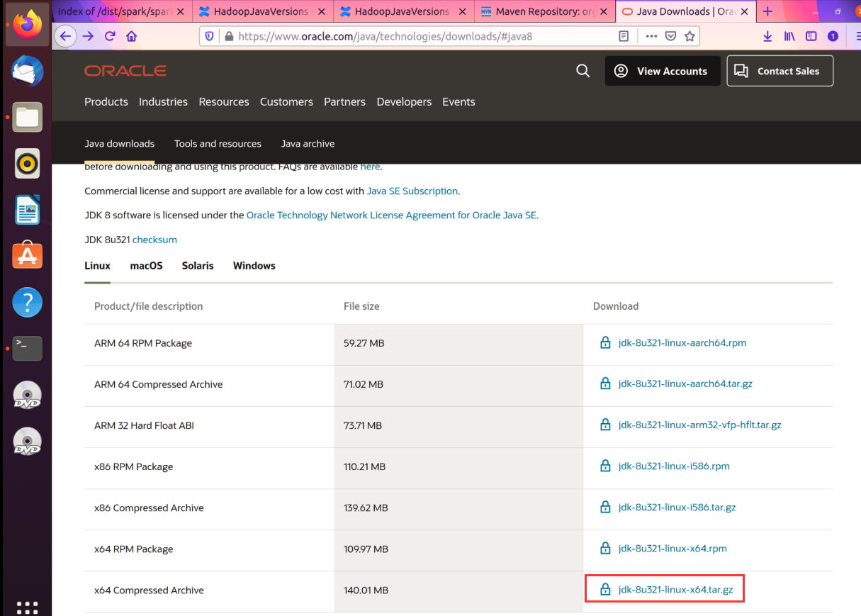
Task: Click the View Accounts button
Action: tap(663, 71)
